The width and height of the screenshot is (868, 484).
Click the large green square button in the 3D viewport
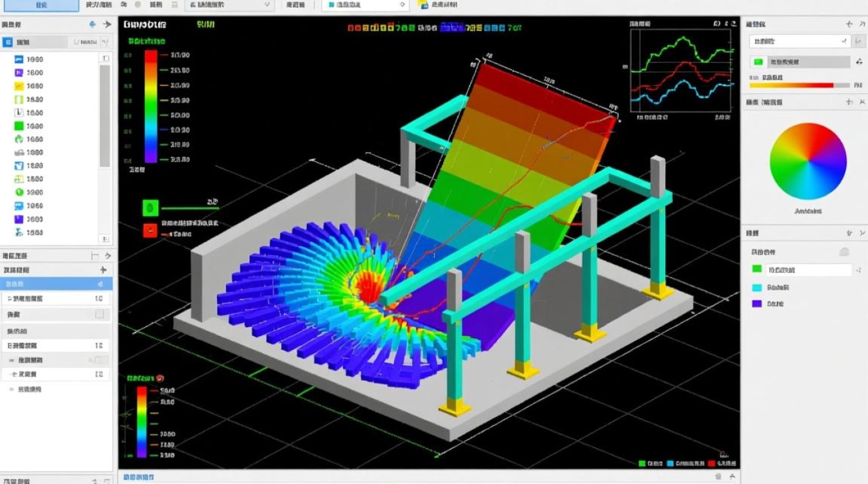pyautogui.click(x=150, y=208)
